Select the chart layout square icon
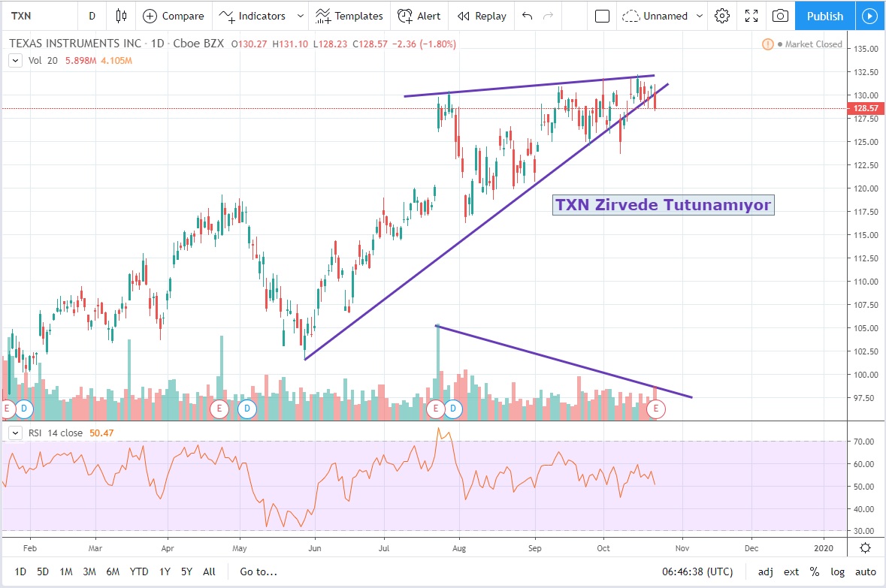 603,16
